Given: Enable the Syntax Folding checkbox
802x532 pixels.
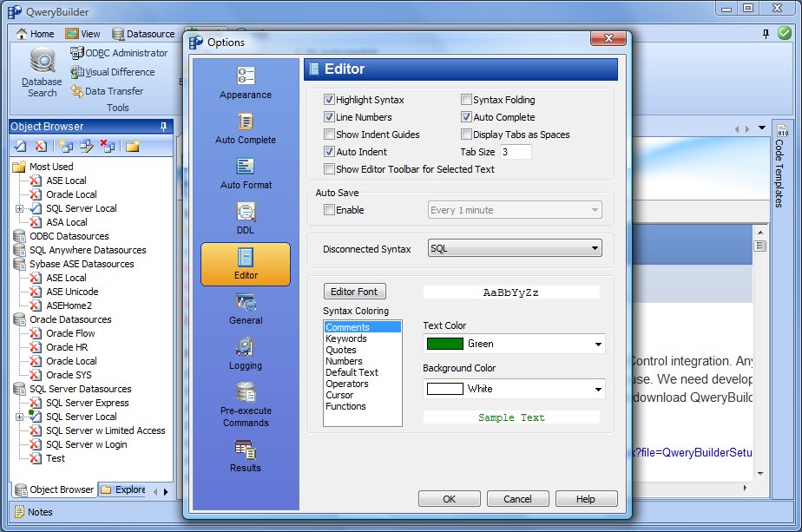Looking at the screenshot, I should [x=466, y=99].
